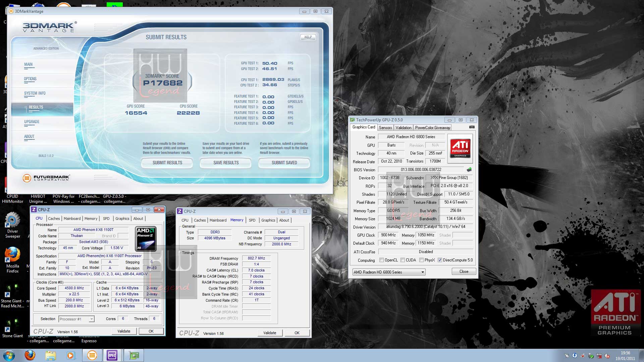The width and height of the screenshot is (644, 362).
Task: Click the BIOS Version field in GPU-Z
Action: [421, 170]
